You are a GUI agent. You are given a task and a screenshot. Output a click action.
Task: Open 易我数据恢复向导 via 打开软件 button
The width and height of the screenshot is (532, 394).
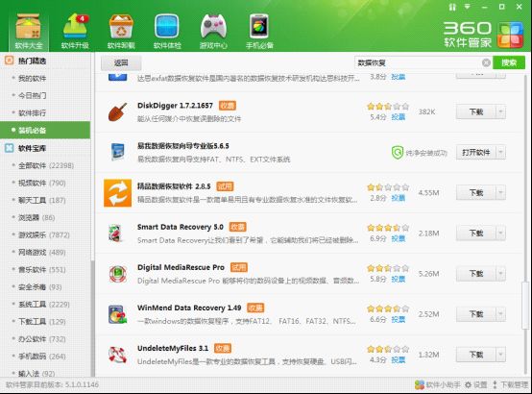[475, 152]
